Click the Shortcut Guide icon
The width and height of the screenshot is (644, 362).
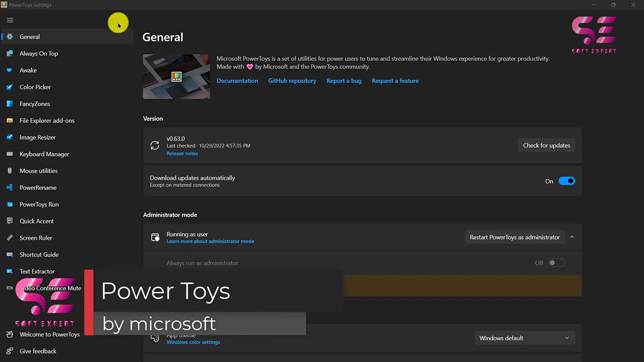point(10,254)
